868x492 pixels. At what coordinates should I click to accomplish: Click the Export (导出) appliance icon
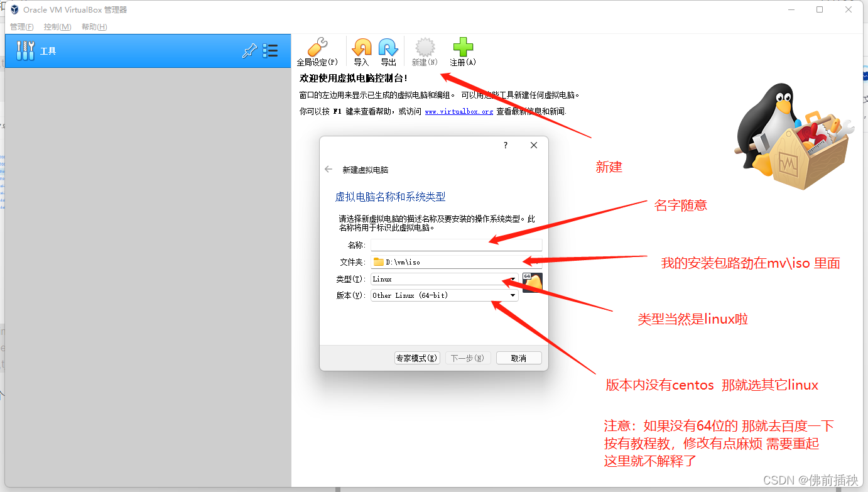click(388, 52)
